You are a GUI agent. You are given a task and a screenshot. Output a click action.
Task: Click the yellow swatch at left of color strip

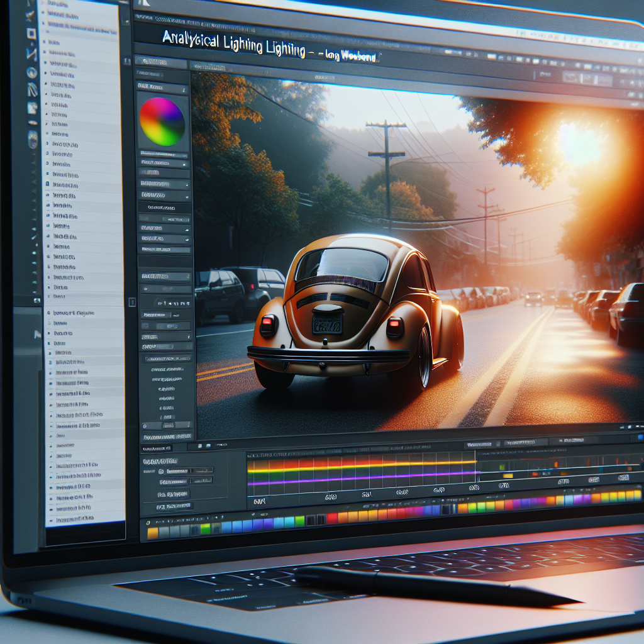point(152,533)
